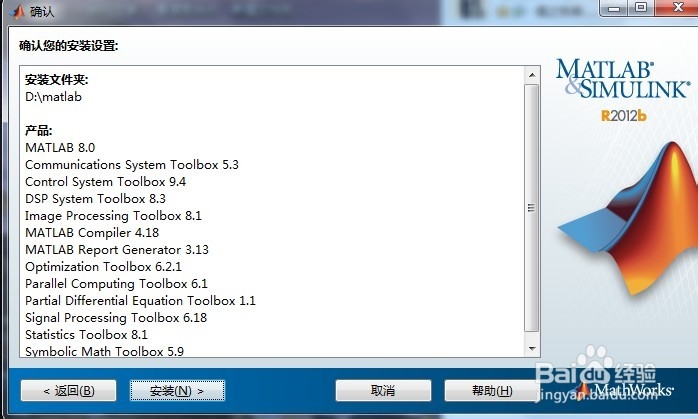Click the scrollbar up arrow in product list
The image size is (698, 419).
(532, 75)
